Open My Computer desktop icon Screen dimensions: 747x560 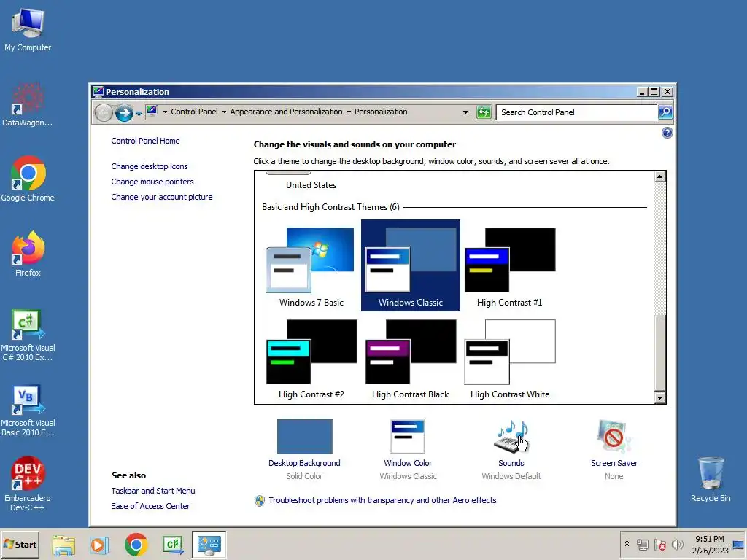[x=28, y=30]
